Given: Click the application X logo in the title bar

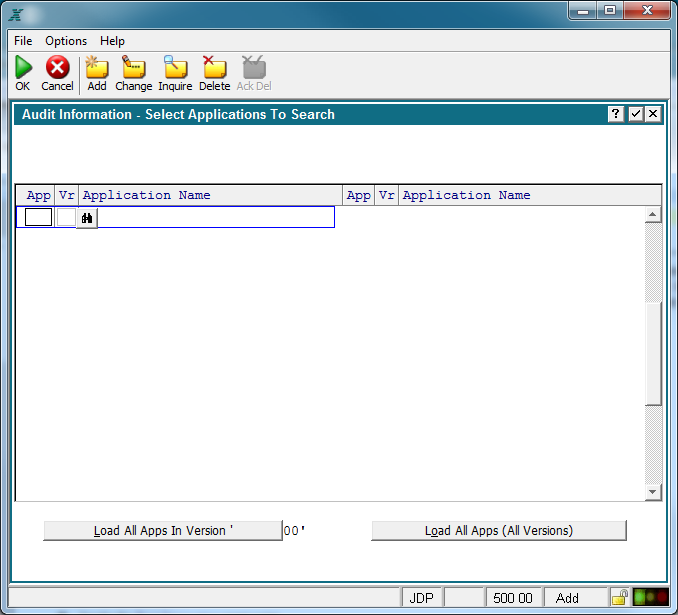Looking at the screenshot, I should point(16,15).
